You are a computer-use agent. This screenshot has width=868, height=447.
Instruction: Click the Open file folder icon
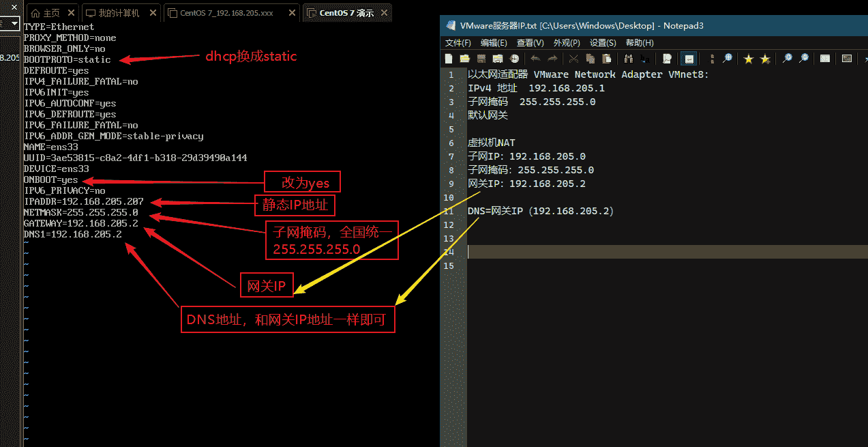465,59
